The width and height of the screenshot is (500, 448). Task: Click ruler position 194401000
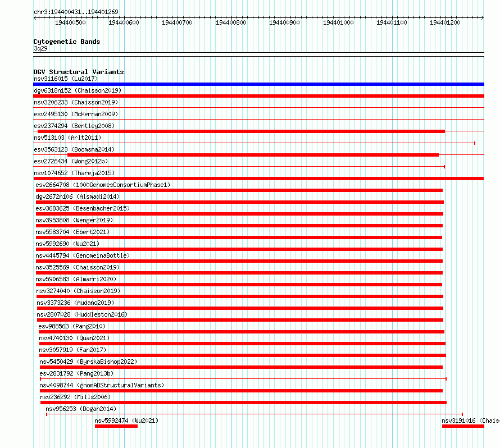338,22
